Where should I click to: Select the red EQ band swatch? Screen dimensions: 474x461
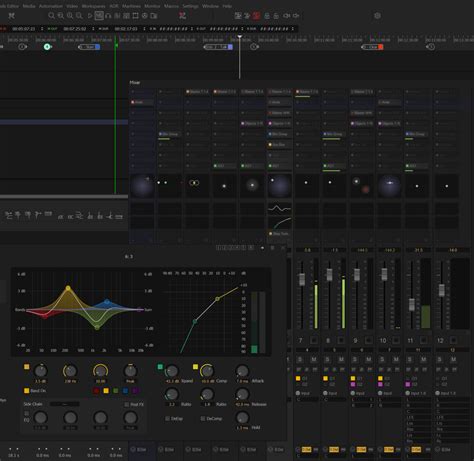coord(96,391)
